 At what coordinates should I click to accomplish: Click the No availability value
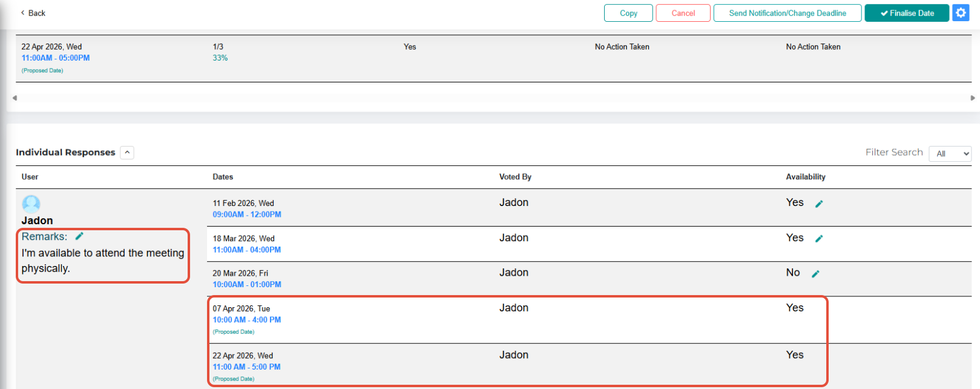click(x=793, y=273)
